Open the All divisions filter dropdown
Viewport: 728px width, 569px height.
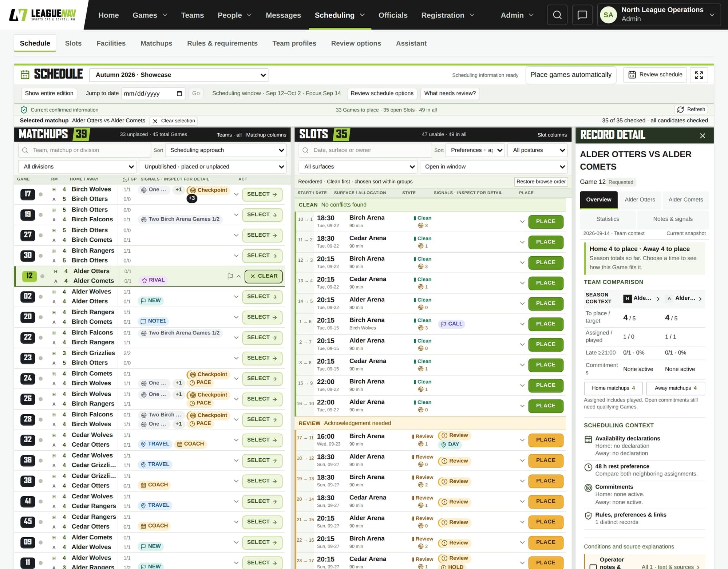point(77,167)
